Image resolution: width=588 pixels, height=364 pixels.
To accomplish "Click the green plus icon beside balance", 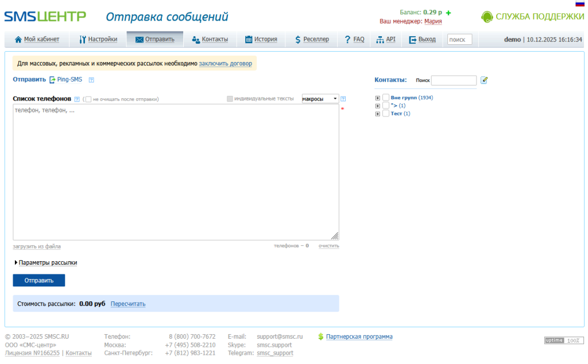I will click(x=448, y=13).
